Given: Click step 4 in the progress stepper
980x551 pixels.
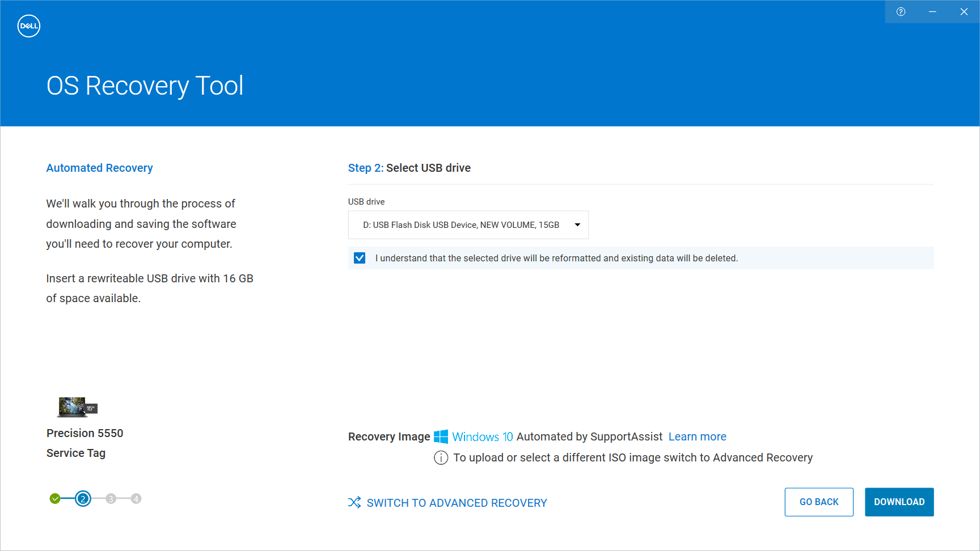Looking at the screenshot, I should click(136, 498).
